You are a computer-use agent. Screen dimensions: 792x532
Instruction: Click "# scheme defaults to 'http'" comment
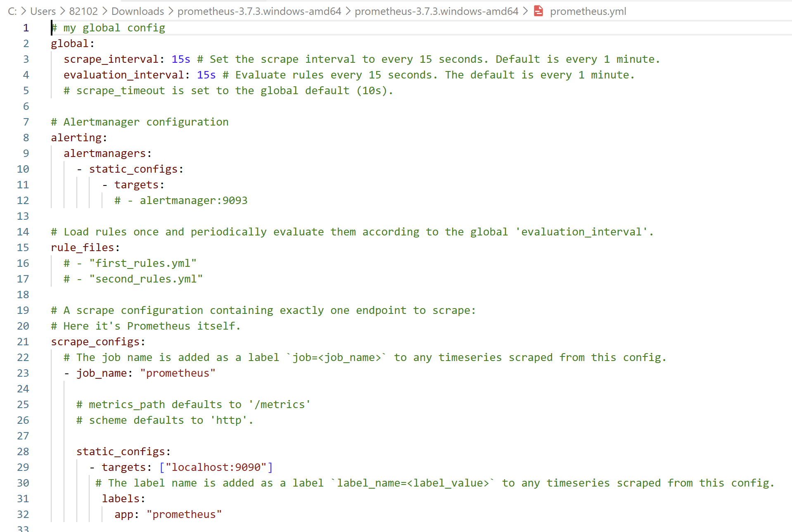tap(165, 420)
